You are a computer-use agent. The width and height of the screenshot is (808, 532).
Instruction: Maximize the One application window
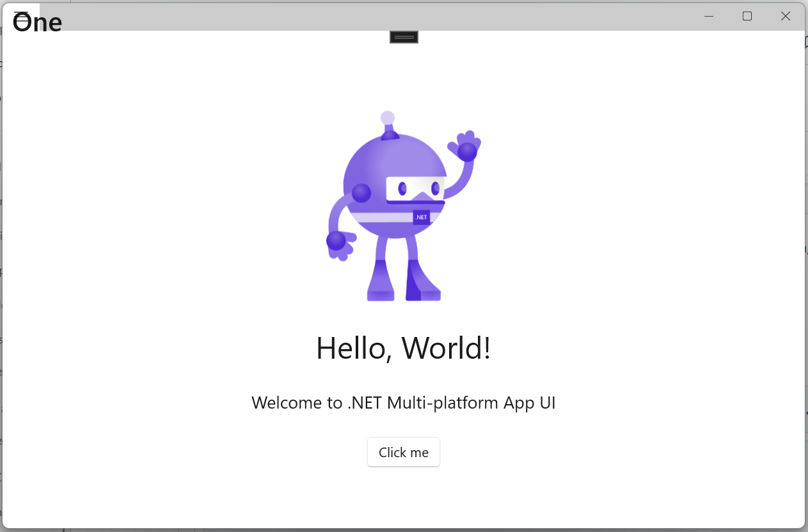coord(747,15)
